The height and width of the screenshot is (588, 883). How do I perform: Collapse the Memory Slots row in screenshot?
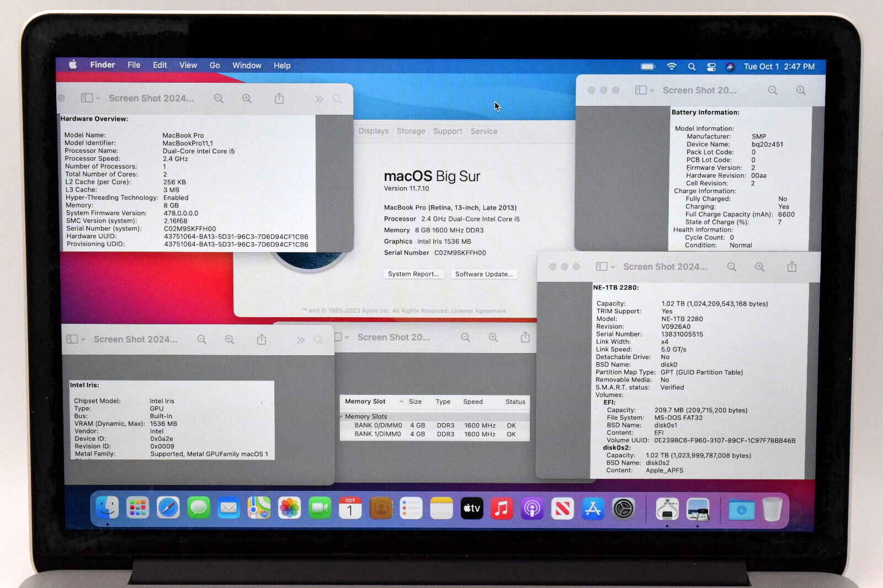tap(342, 416)
